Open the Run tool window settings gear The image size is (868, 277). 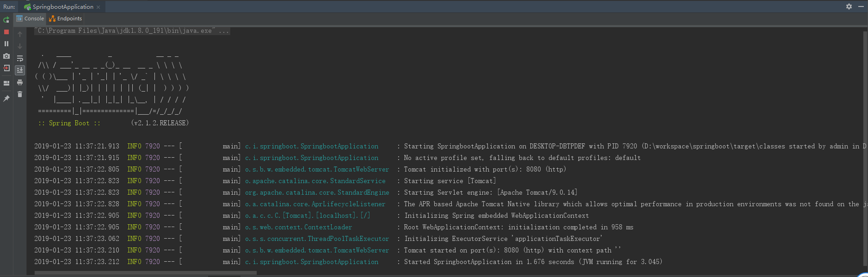[849, 6]
